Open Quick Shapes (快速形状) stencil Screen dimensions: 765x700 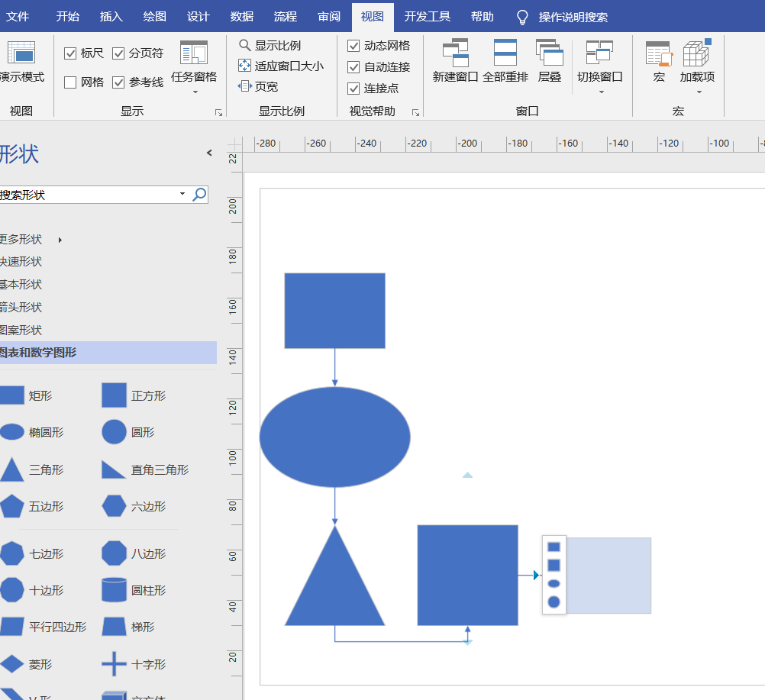(x=21, y=262)
